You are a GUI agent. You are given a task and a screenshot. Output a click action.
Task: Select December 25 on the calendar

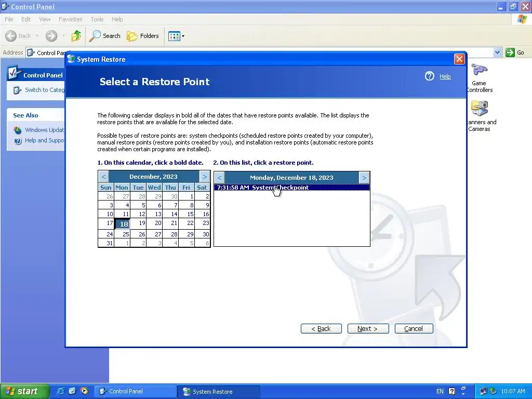coord(123,234)
